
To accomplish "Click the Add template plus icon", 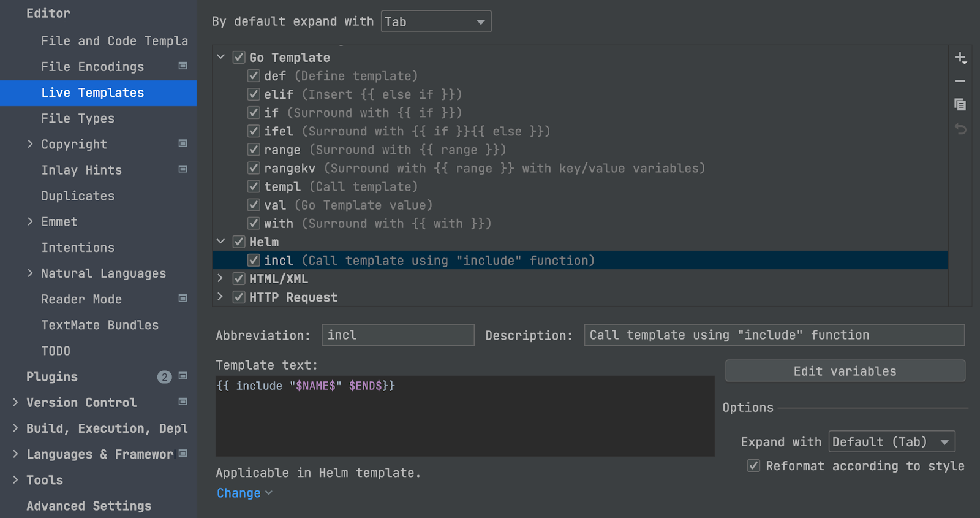I will [960, 58].
